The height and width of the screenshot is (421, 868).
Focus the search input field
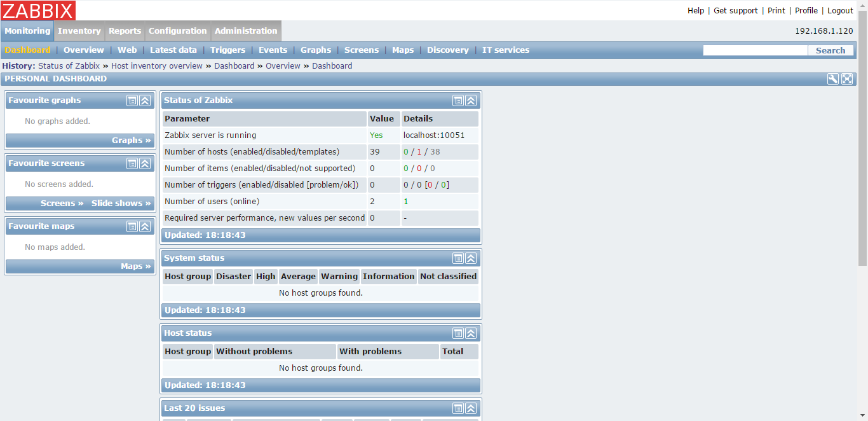pos(756,50)
